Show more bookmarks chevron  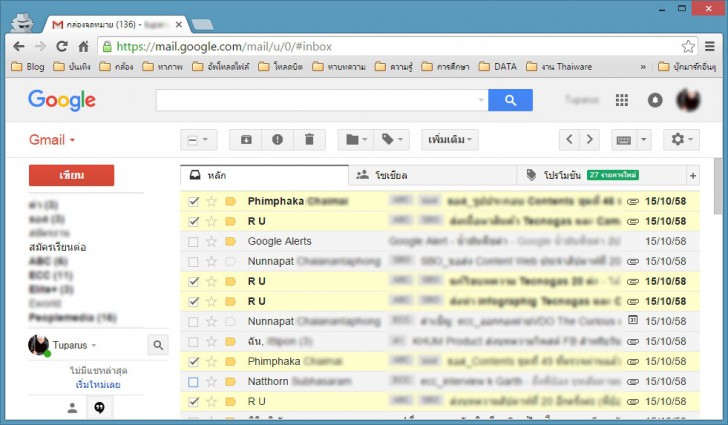tap(643, 67)
